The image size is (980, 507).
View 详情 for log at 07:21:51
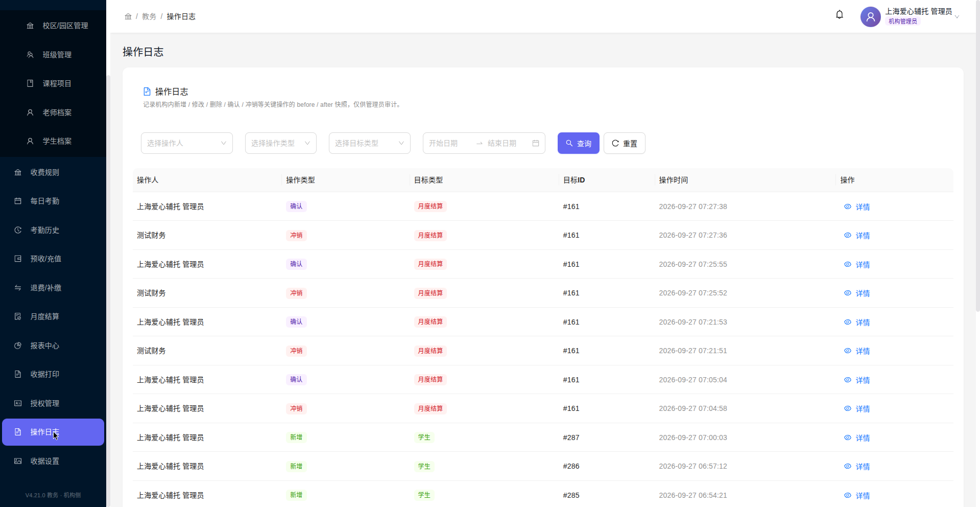click(x=857, y=351)
